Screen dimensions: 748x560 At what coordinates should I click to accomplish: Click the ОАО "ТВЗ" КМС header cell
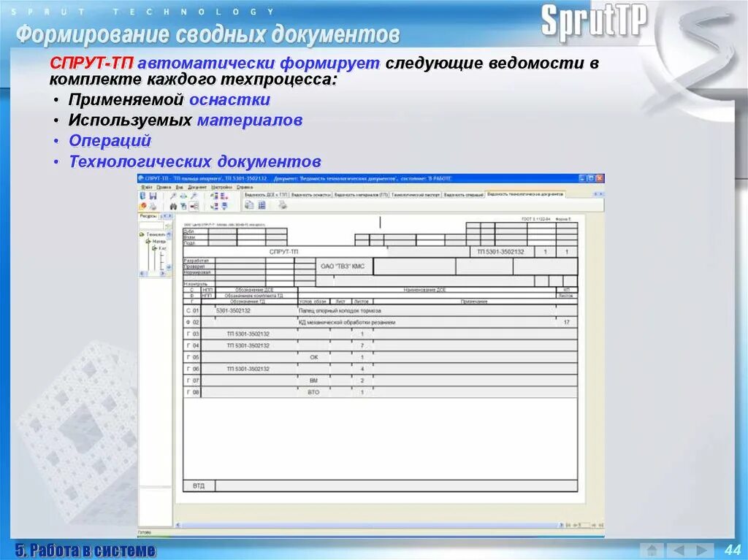click(x=344, y=266)
